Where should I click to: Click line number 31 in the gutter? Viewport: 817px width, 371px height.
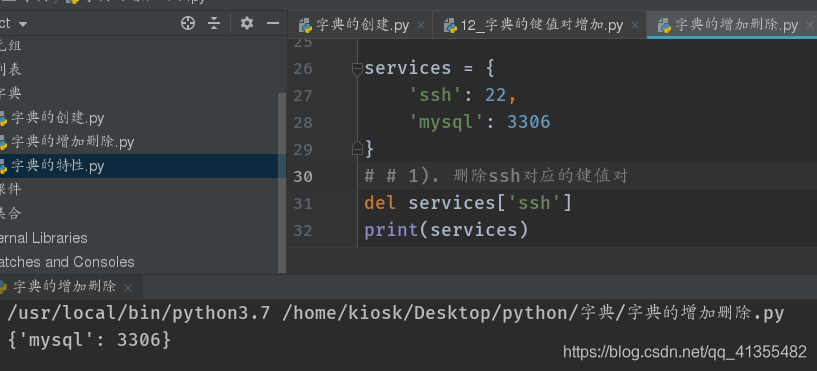click(x=303, y=204)
